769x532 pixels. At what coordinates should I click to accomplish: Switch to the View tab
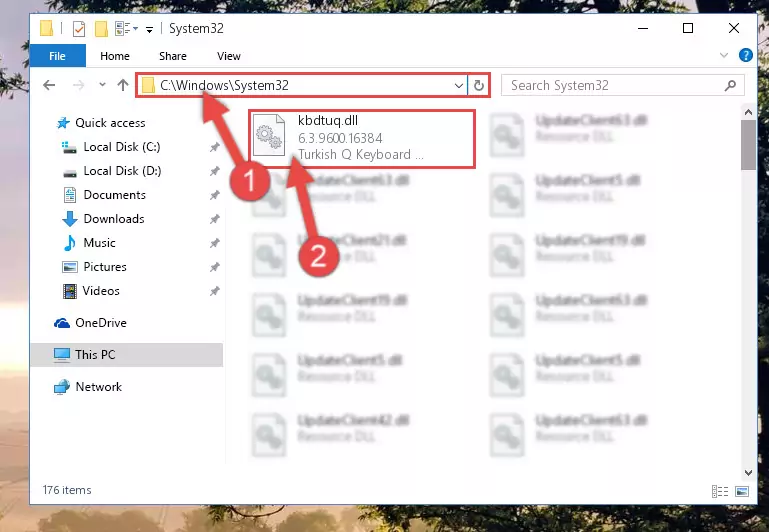tap(229, 56)
